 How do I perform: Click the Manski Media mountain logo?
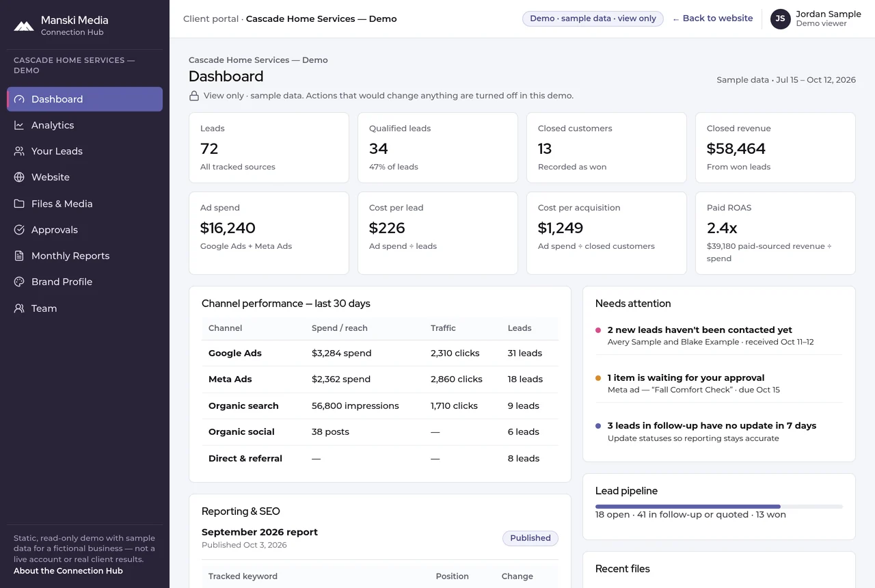(x=24, y=26)
